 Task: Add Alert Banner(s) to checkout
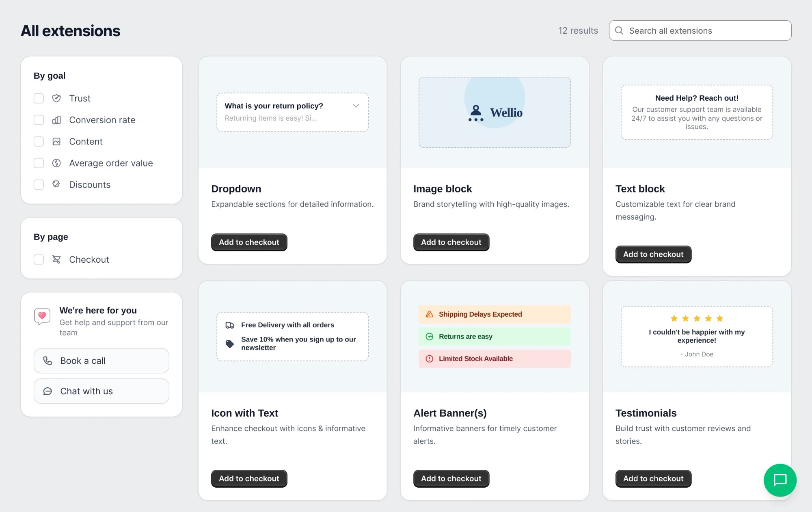tap(451, 479)
